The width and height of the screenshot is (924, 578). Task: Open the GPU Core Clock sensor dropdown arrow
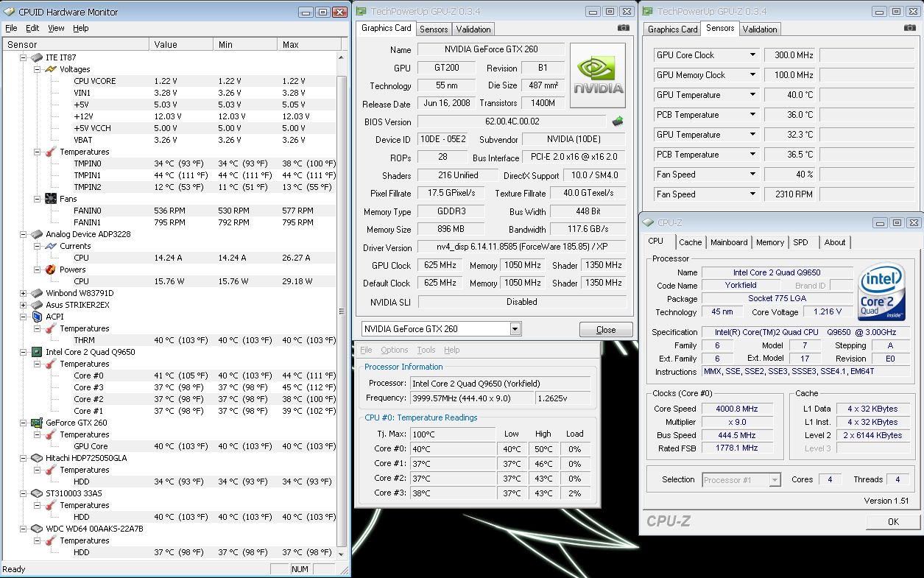(x=752, y=55)
